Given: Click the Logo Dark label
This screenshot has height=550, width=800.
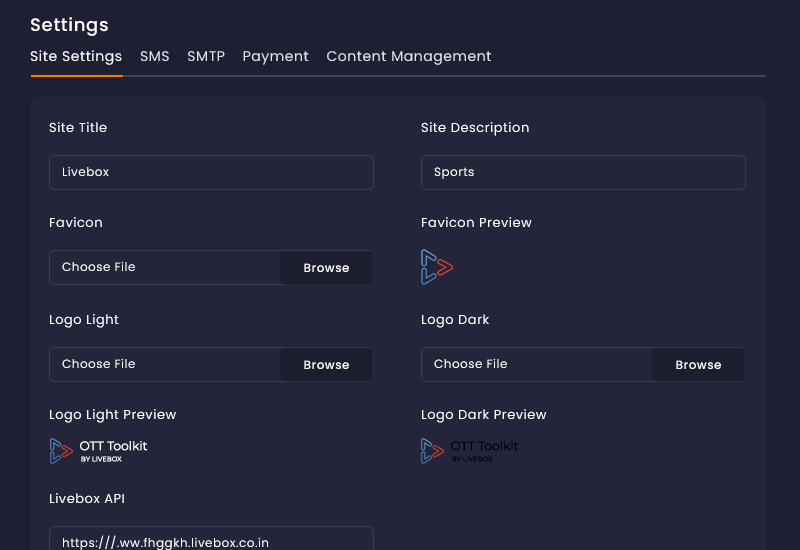Looking at the screenshot, I should (455, 320).
